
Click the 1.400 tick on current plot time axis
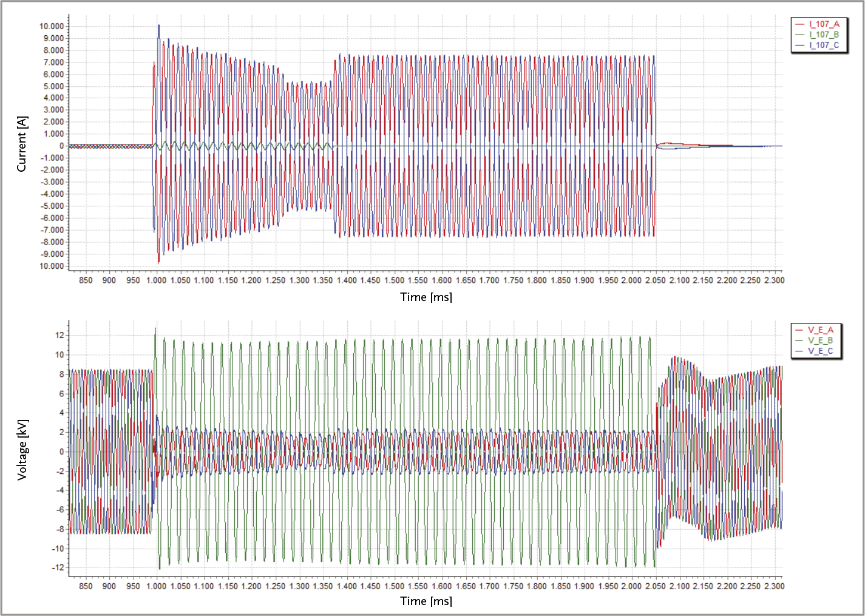347,280
